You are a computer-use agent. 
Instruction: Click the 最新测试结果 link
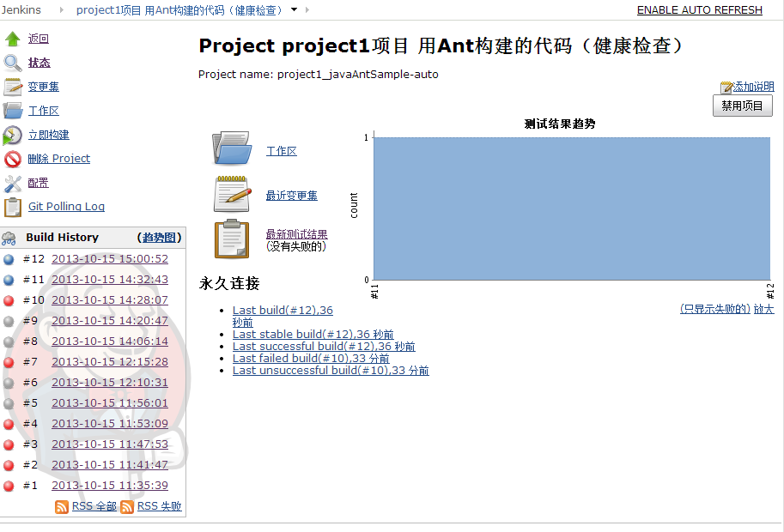[296, 233]
